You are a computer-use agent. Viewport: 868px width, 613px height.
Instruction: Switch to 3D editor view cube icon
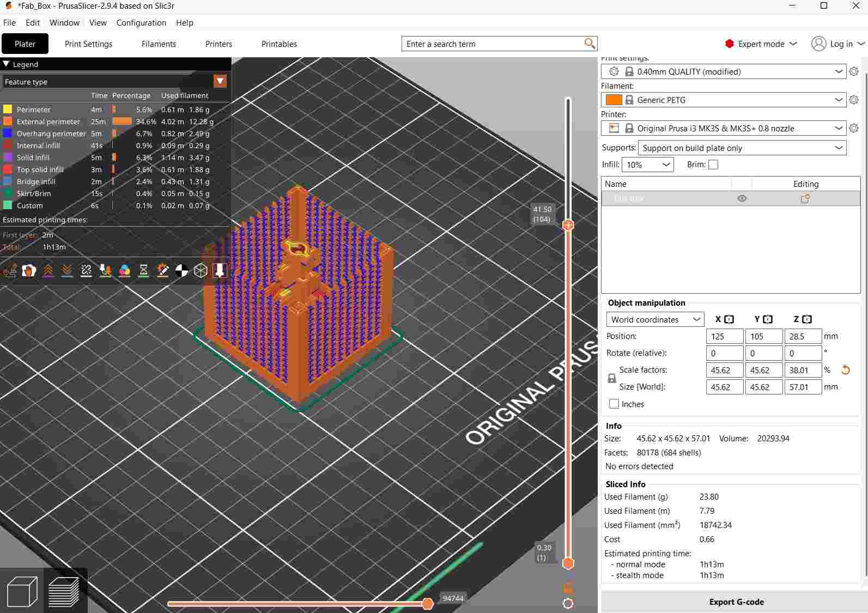pyautogui.click(x=22, y=591)
